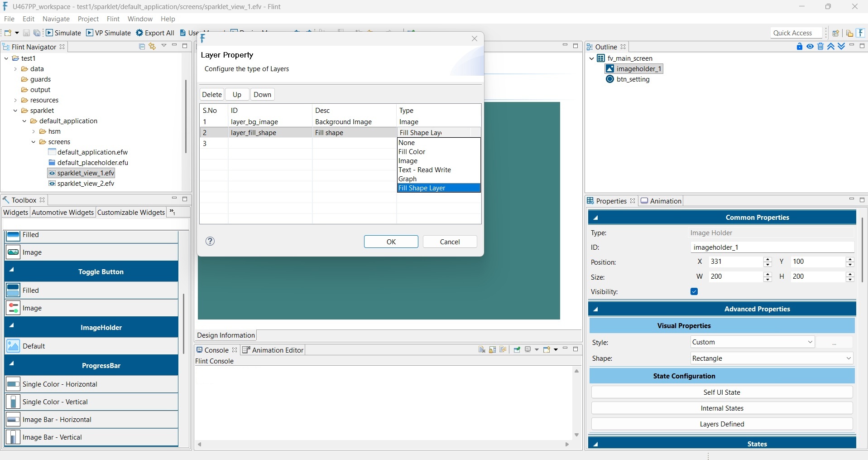The height and width of the screenshot is (460, 868).
Task: Click the New file wizard icon
Action: [x=8, y=33]
